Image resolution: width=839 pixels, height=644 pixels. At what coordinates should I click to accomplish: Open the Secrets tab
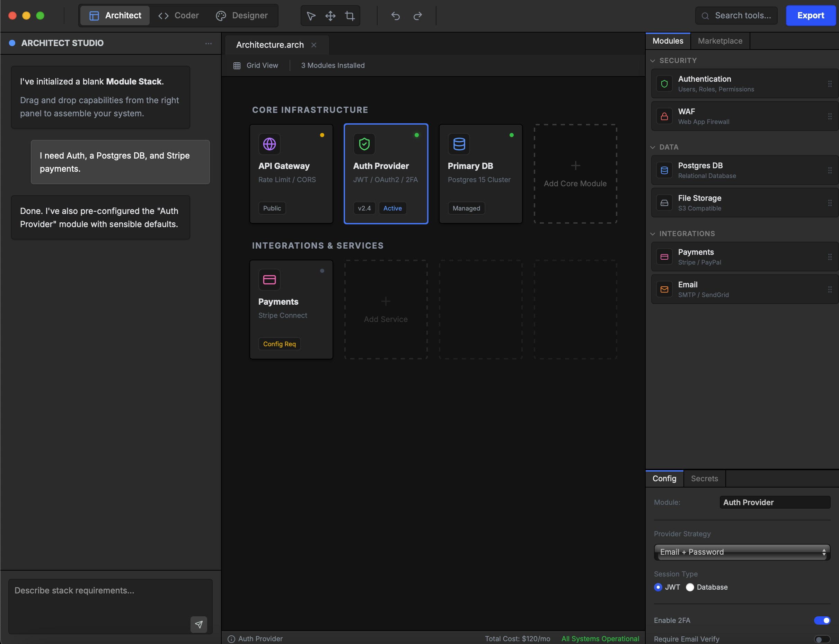[x=704, y=478]
